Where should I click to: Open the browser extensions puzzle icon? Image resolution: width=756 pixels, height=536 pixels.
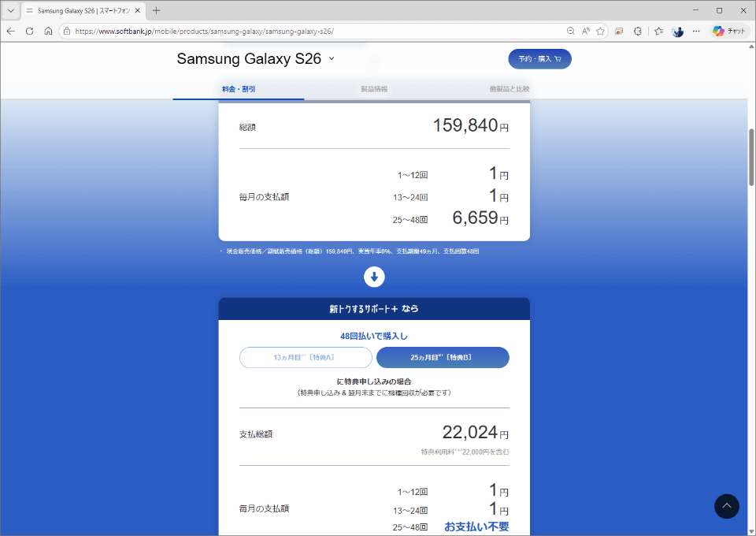tap(638, 31)
